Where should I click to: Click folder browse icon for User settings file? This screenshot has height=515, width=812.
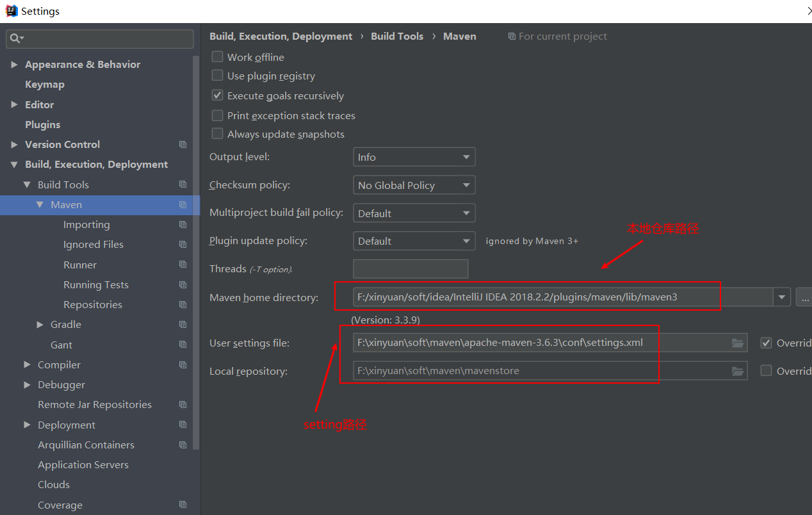coord(738,343)
